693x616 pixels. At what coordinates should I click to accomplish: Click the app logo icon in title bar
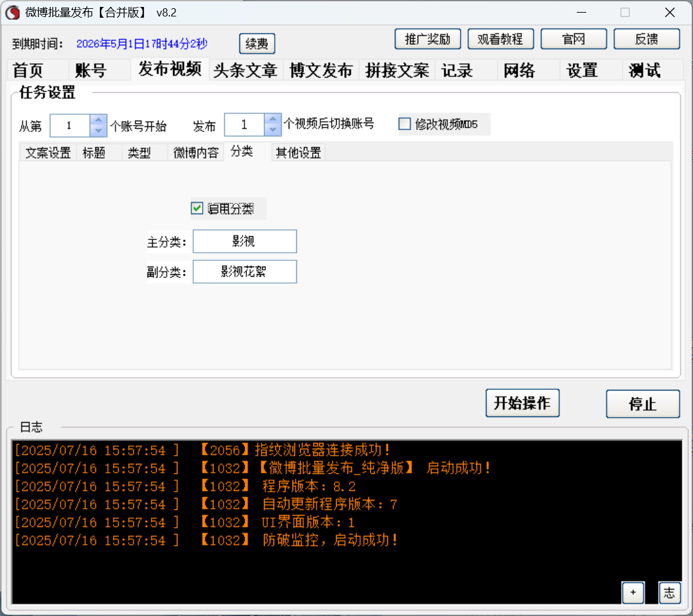coord(13,13)
